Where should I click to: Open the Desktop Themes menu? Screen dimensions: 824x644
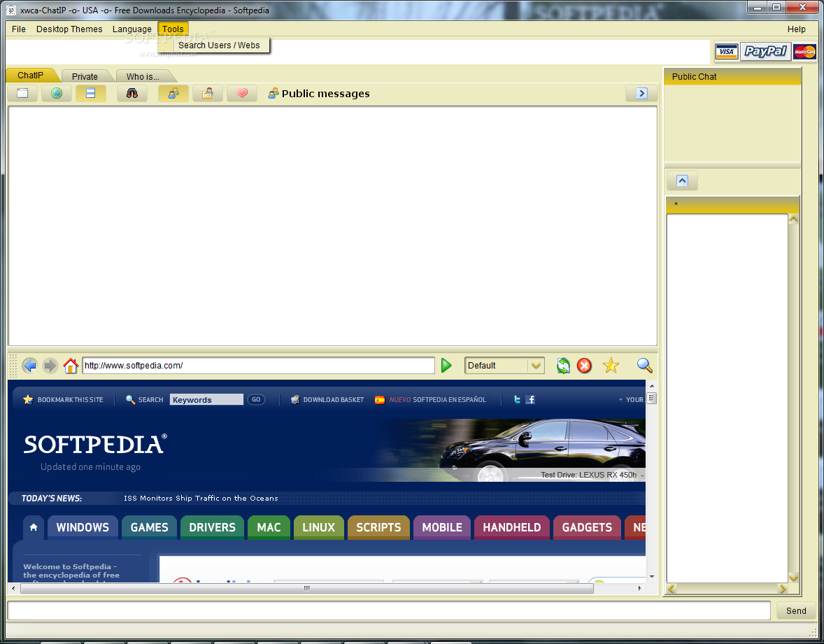point(69,29)
